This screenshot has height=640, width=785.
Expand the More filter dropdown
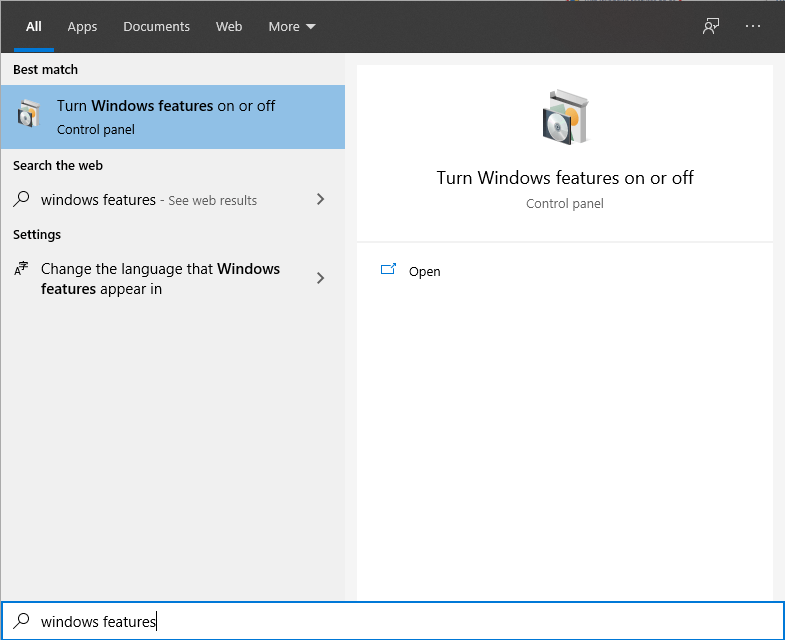tap(291, 27)
